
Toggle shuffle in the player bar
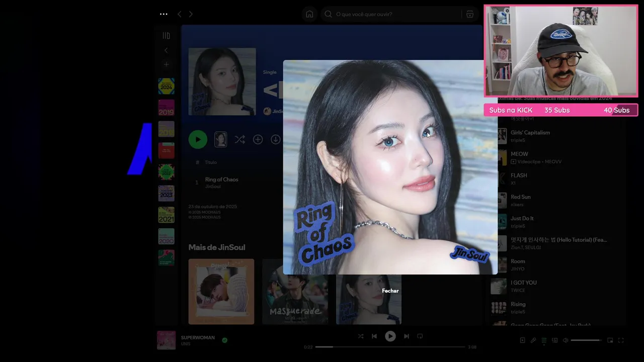pos(361,336)
